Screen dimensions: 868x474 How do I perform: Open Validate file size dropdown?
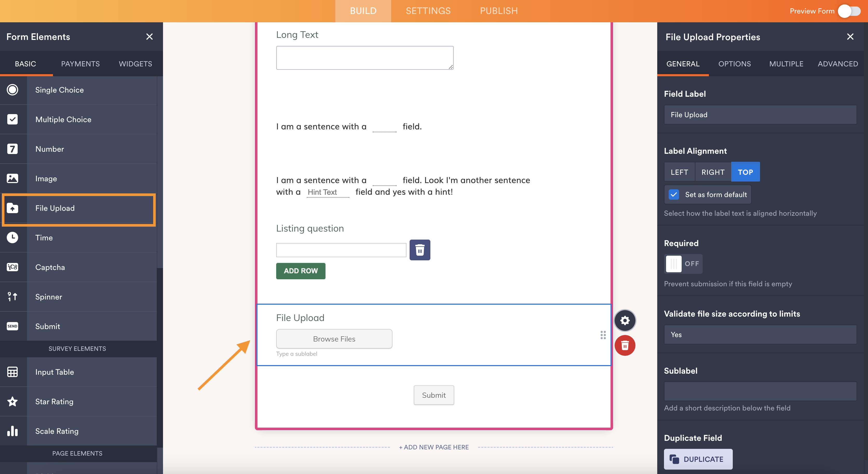click(760, 334)
